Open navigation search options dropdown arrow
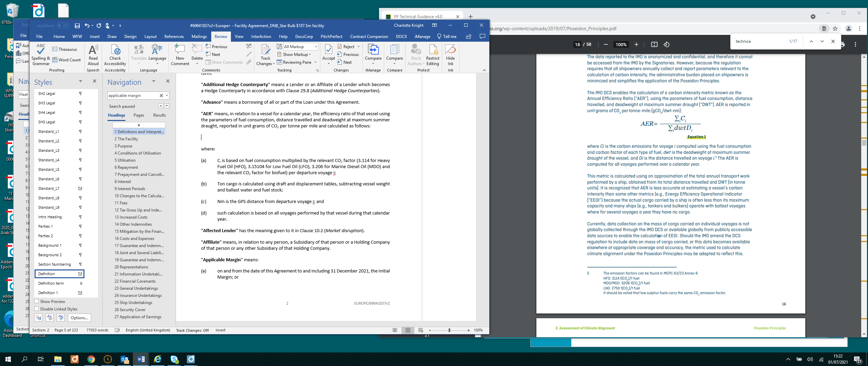The height and width of the screenshot is (366, 868). (x=167, y=96)
